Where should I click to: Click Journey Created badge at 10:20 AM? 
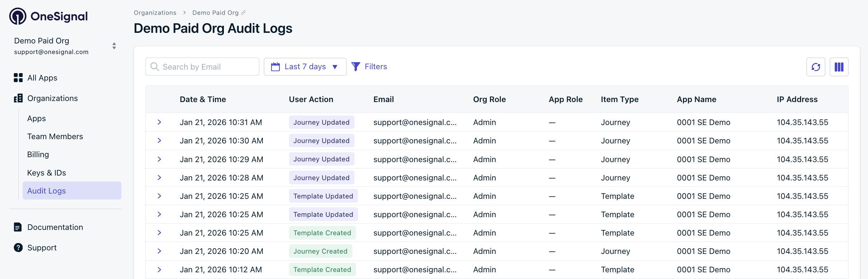[320, 251]
